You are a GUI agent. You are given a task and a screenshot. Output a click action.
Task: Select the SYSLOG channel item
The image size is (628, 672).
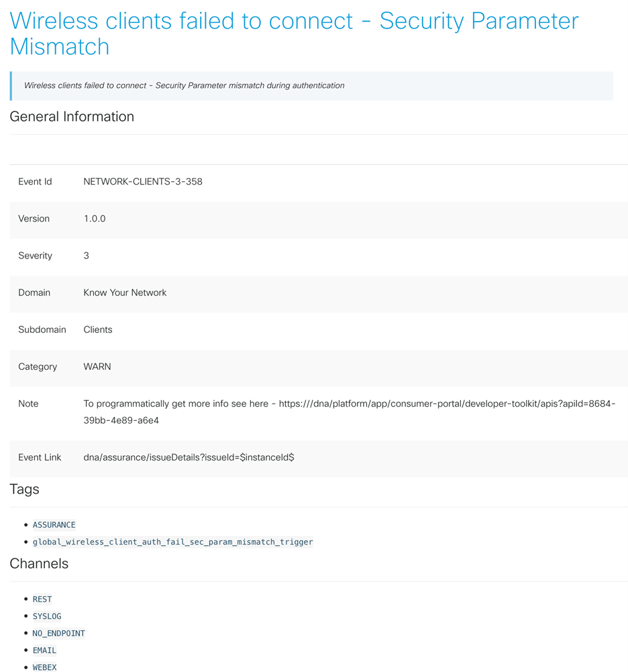click(47, 616)
